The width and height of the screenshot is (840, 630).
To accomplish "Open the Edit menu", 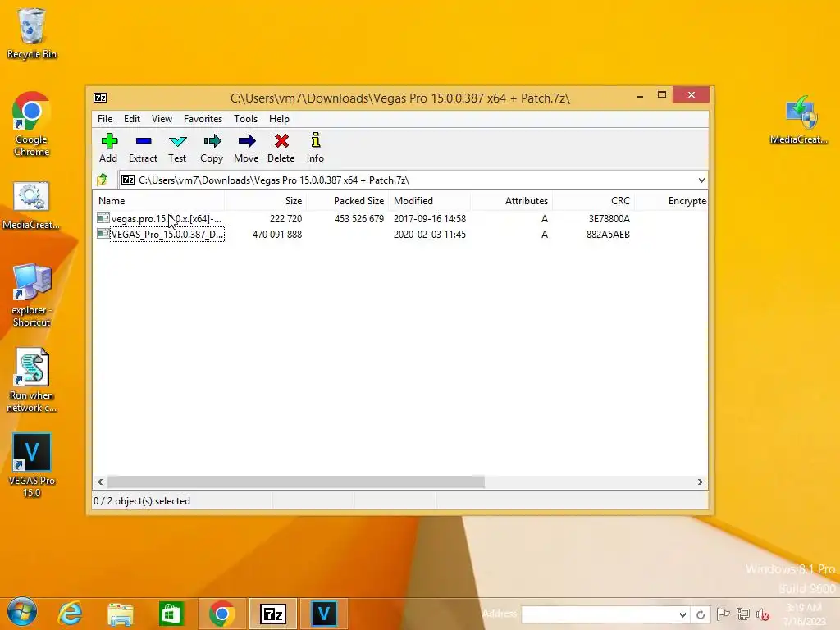I will tap(132, 119).
